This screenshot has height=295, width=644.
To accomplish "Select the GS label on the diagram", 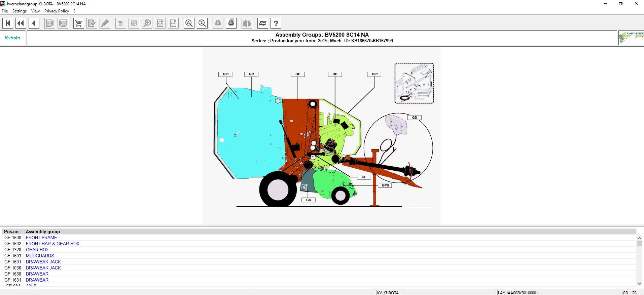I will click(x=309, y=200).
